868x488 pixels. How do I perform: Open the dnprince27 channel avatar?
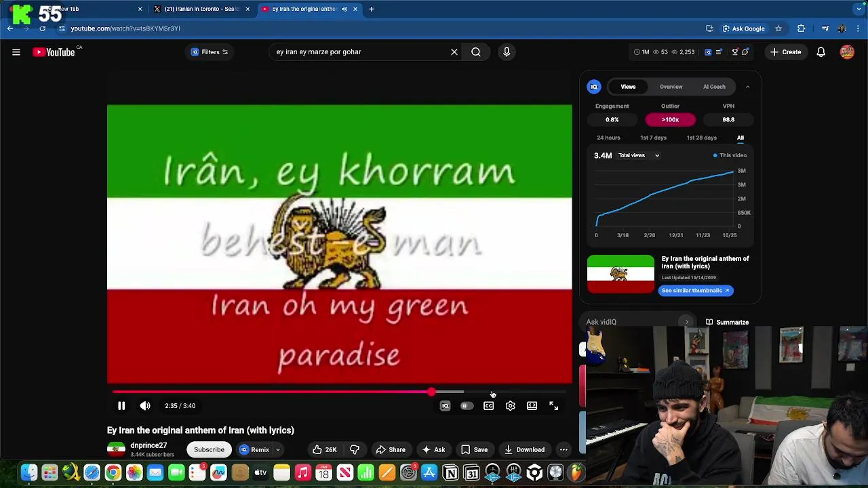point(116,449)
